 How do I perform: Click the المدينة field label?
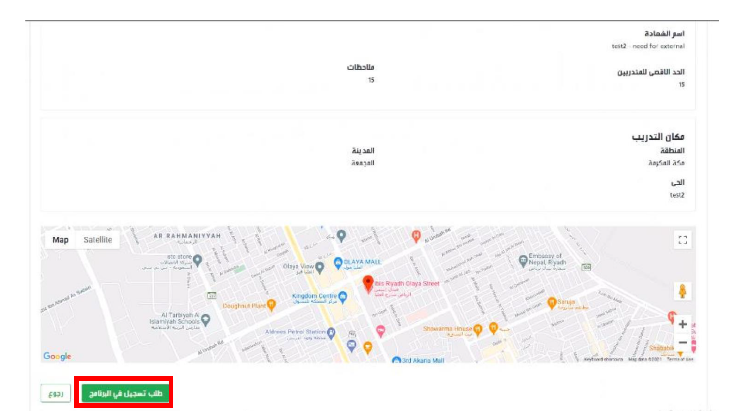click(363, 151)
